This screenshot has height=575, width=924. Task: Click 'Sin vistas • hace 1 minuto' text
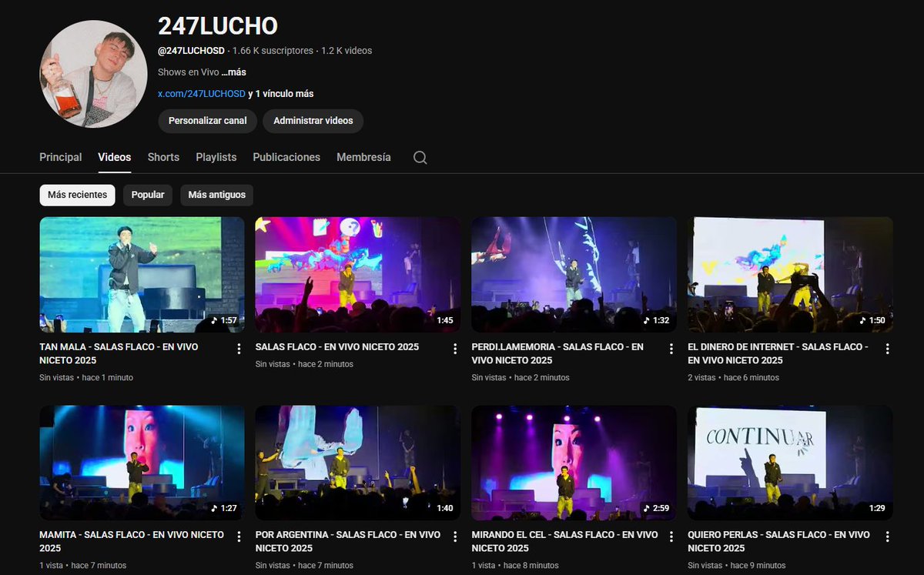(86, 378)
